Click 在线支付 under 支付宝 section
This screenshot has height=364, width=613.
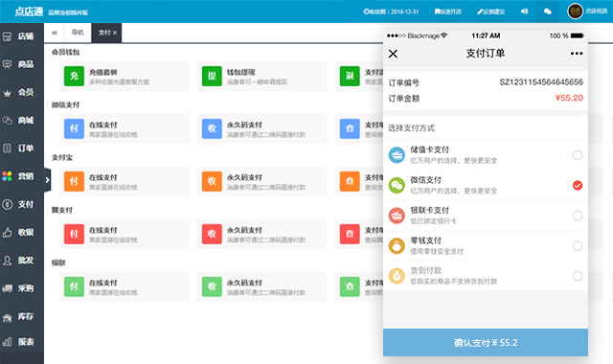click(x=102, y=177)
